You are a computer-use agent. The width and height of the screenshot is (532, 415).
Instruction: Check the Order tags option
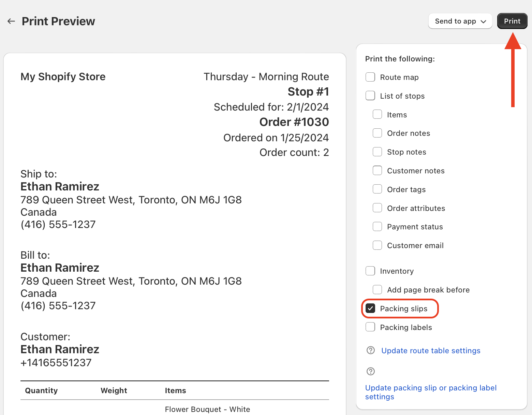pos(377,189)
